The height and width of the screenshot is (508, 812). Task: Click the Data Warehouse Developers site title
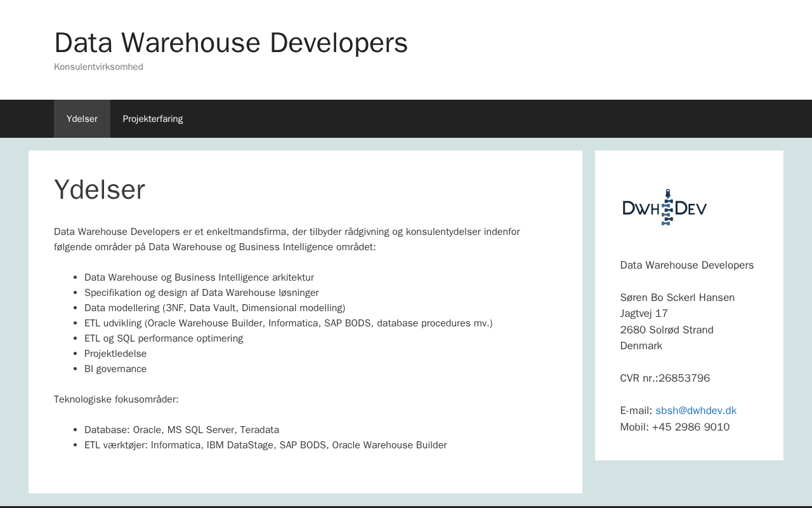point(231,43)
